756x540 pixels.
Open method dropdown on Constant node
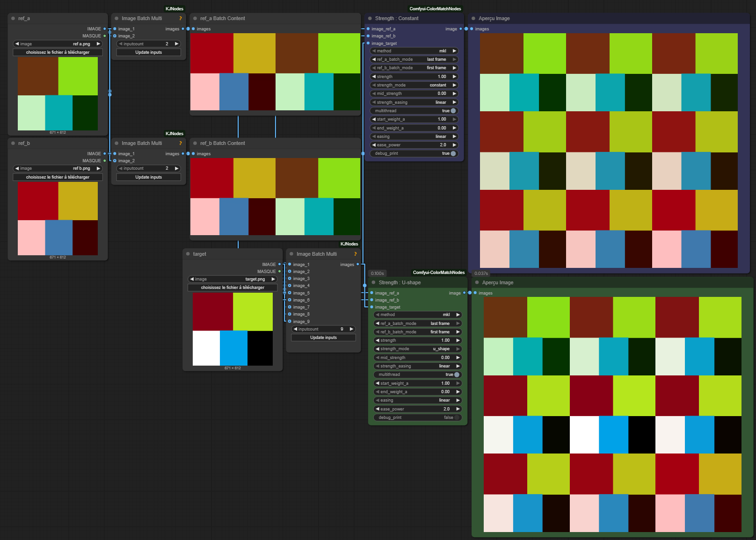(414, 51)
